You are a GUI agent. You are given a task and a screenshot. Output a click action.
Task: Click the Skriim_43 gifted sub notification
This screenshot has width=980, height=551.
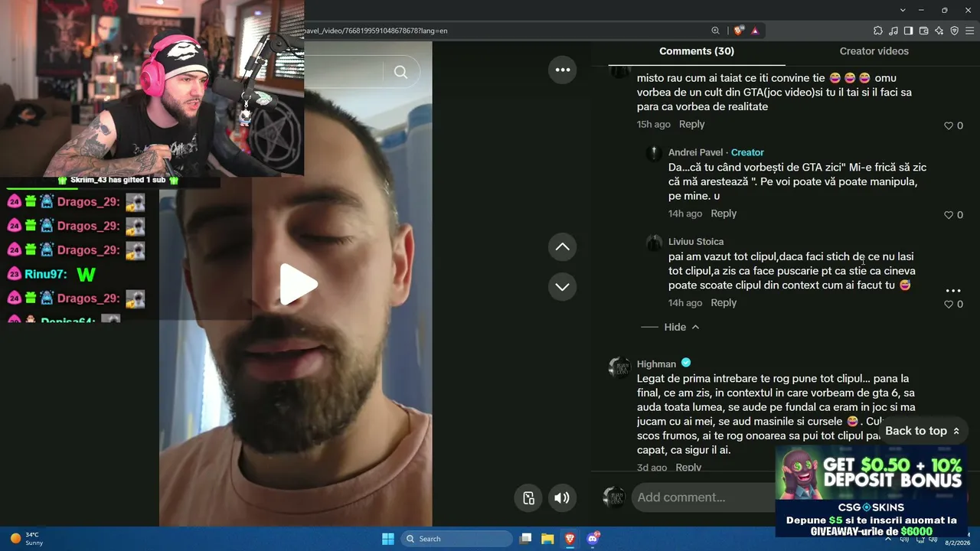(118, 181)
